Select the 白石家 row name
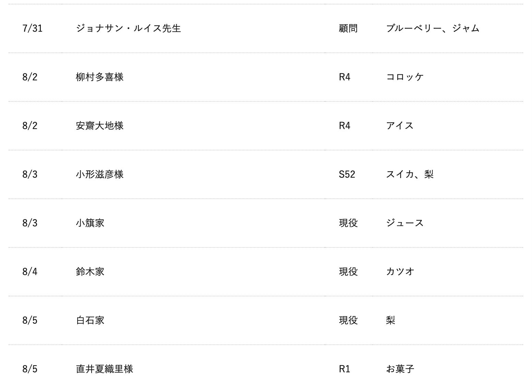The width and height of the screenshot is (532, 392). click(90, 320)
